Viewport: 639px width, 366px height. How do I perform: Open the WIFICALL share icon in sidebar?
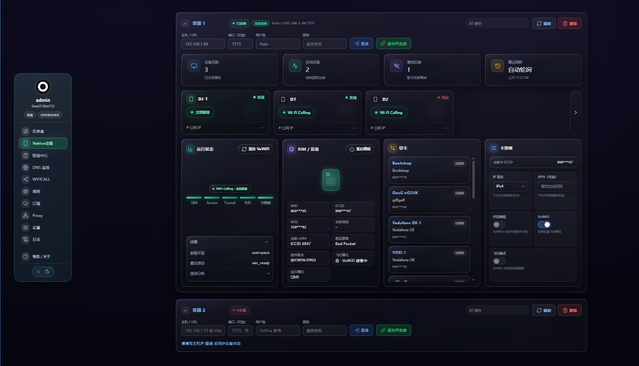pyautogui.click(x=25, y=179)
